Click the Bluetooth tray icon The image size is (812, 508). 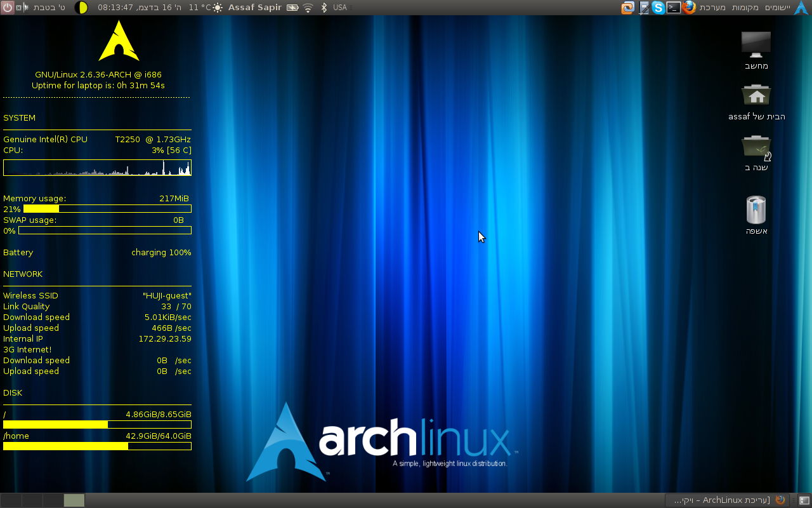click(324, 8)
